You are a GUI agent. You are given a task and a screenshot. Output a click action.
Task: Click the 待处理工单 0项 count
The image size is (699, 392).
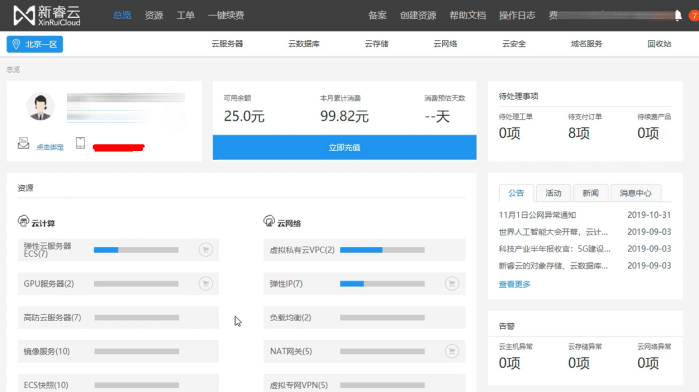(510, 133)
